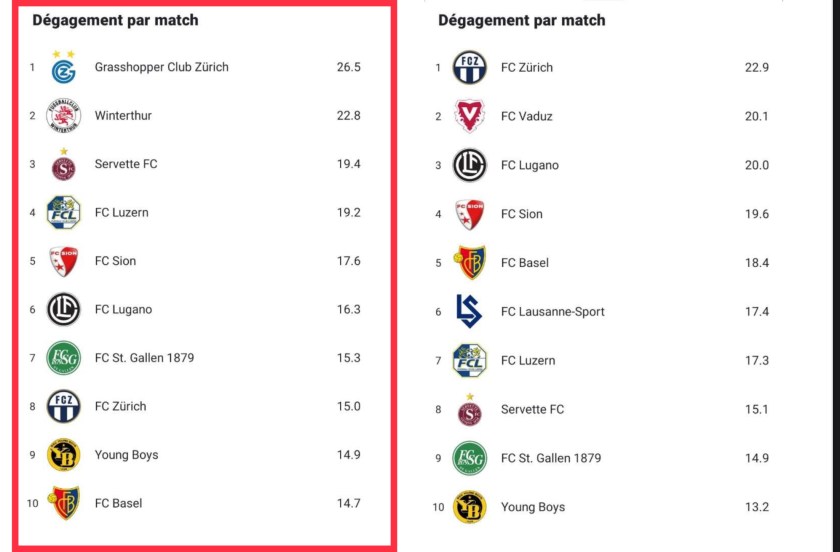Viewport: 840px width, 552px height.
Task: Click Young Boys logo in the 13.2 row
Action: tap(469, 507)
